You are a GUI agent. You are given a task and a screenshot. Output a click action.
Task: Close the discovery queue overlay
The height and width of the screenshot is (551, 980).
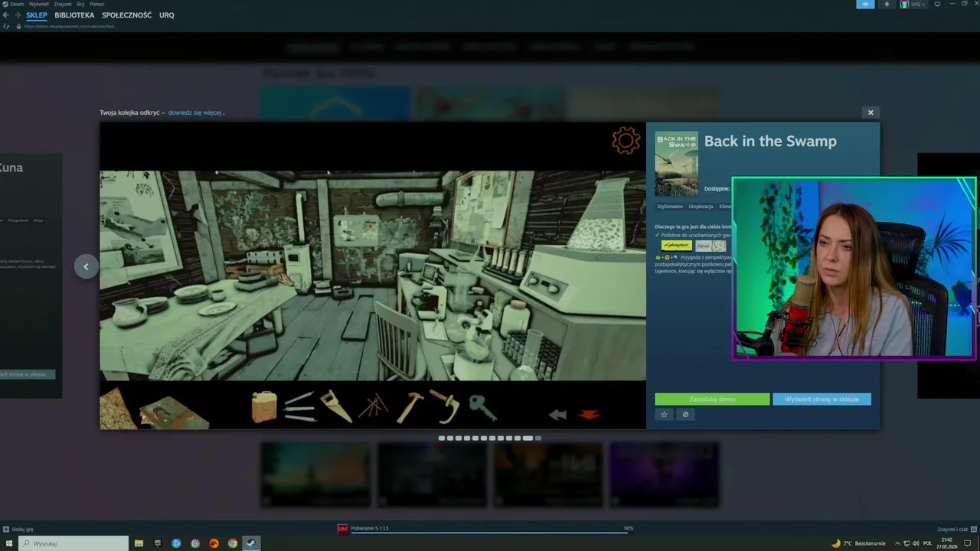click(x=870, y=112)
